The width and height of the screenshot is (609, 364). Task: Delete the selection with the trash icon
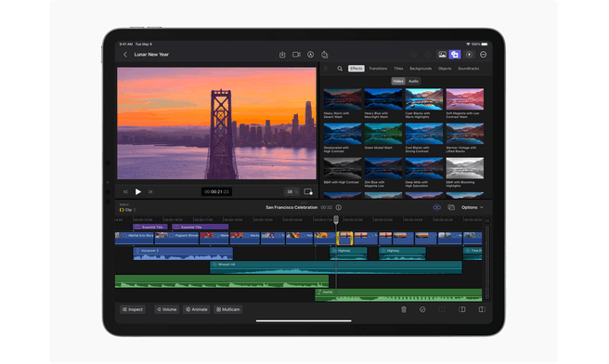pyautogui.click(x=404, y=309)
